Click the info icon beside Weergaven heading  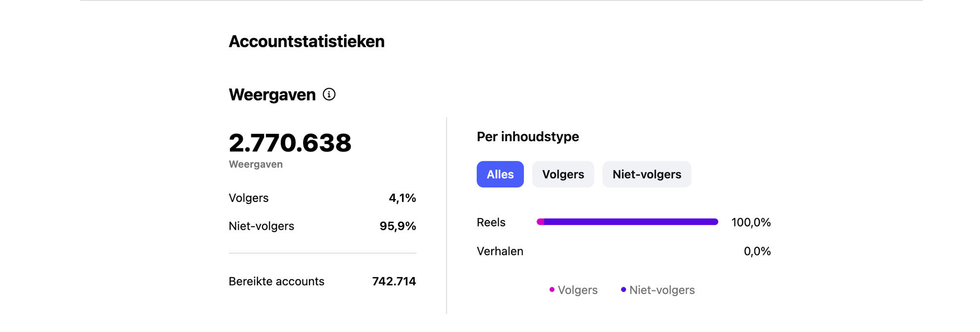329,94
